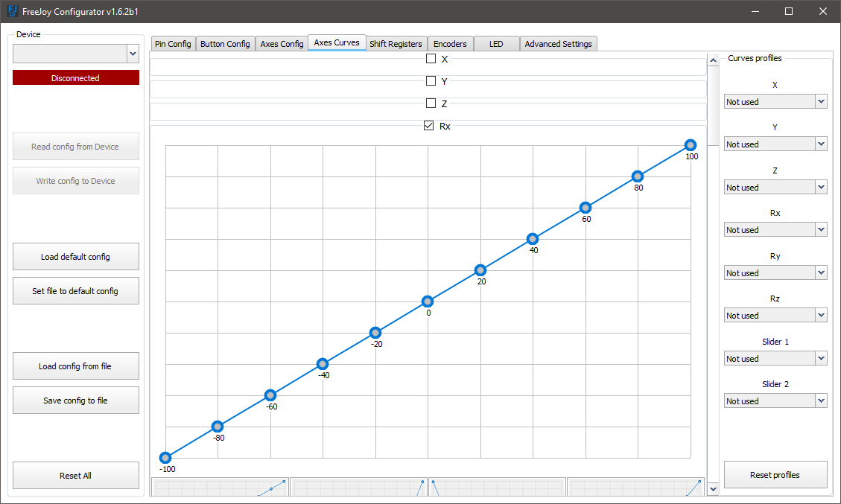Enable the Y axis curve checkbox
This screenshot has width=841, height=504.
coord(431,81)
